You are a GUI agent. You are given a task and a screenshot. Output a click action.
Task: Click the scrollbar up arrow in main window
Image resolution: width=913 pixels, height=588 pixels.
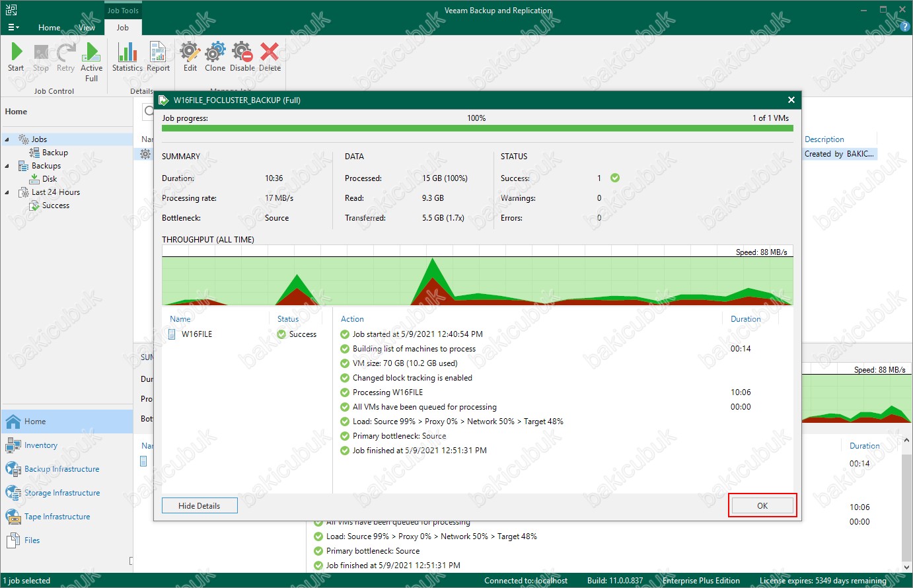906,441
